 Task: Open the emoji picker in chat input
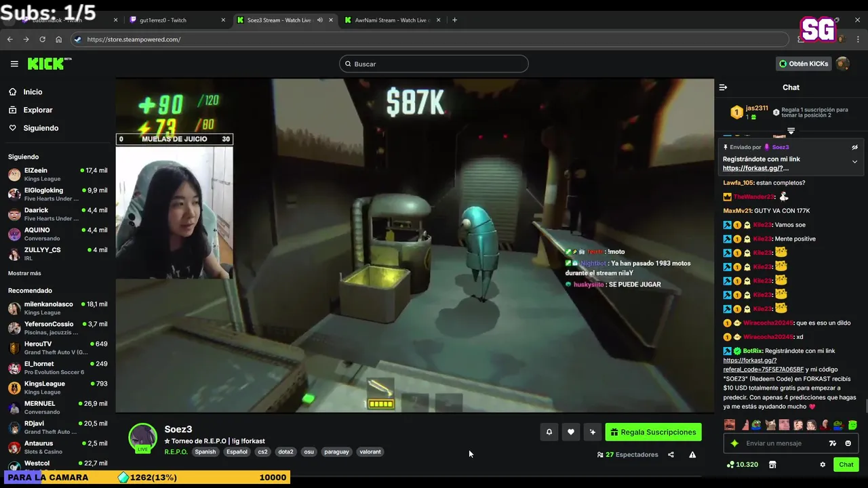848,443
